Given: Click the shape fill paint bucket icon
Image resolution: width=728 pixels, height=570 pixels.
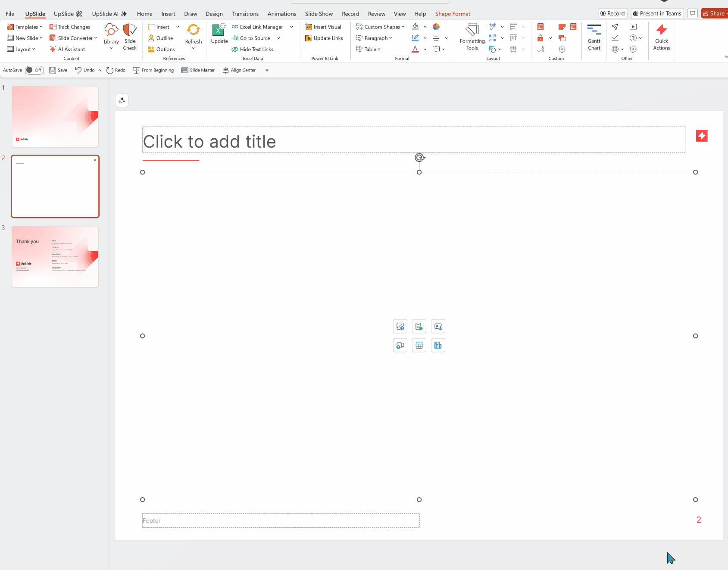Looking at the screenshot, I should (415, 27).
